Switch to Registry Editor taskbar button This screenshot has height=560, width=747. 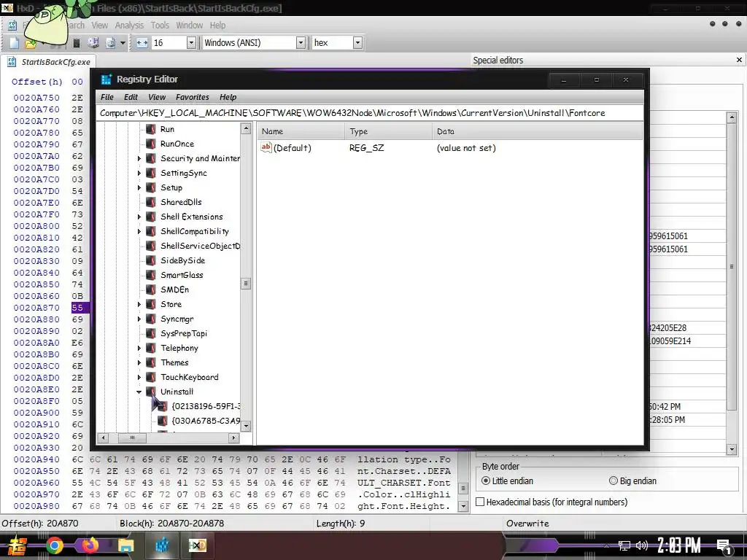point(162,545)
